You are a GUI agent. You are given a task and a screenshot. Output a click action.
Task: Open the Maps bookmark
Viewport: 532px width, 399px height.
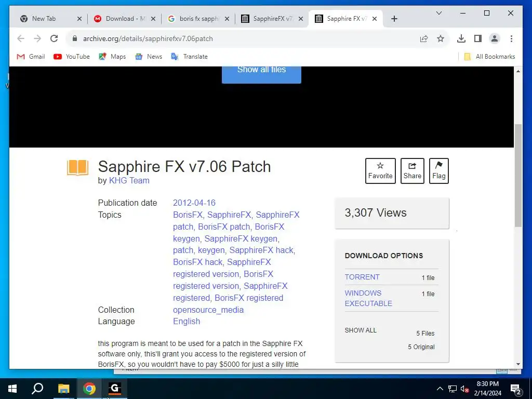[112, 57]
